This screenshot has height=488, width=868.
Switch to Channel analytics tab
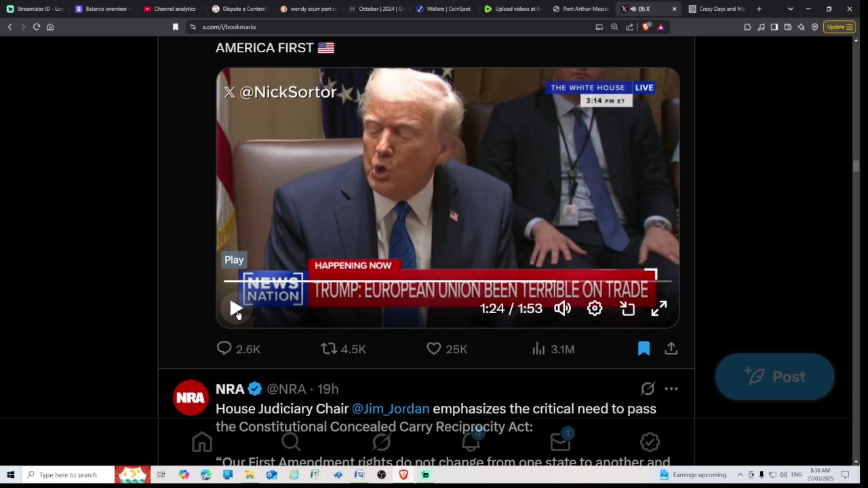[172, 9]
